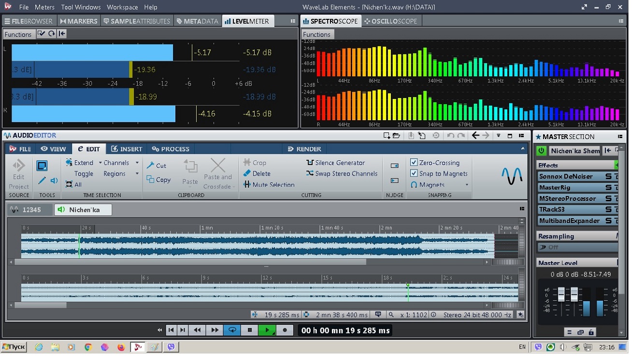Click the green Play button

coord(267,330)
